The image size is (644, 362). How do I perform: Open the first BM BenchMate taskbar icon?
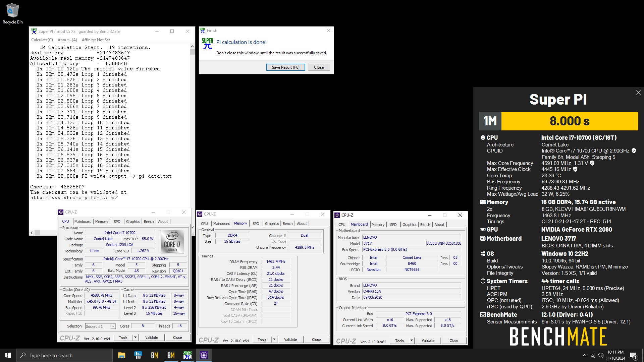point(154,355)
